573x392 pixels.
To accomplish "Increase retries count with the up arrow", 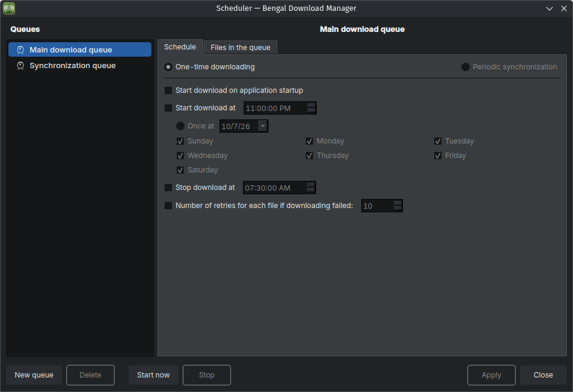I will tap(398, 203).
